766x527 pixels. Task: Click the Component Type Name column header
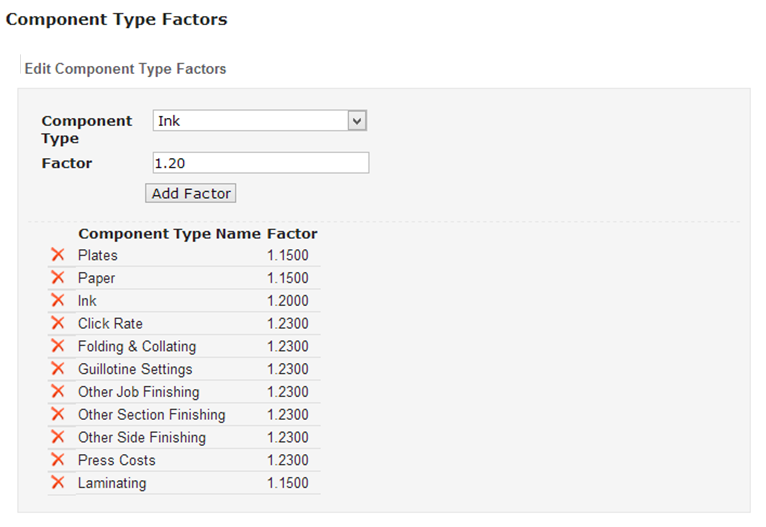pyautogui.click(x=170, y=234)
